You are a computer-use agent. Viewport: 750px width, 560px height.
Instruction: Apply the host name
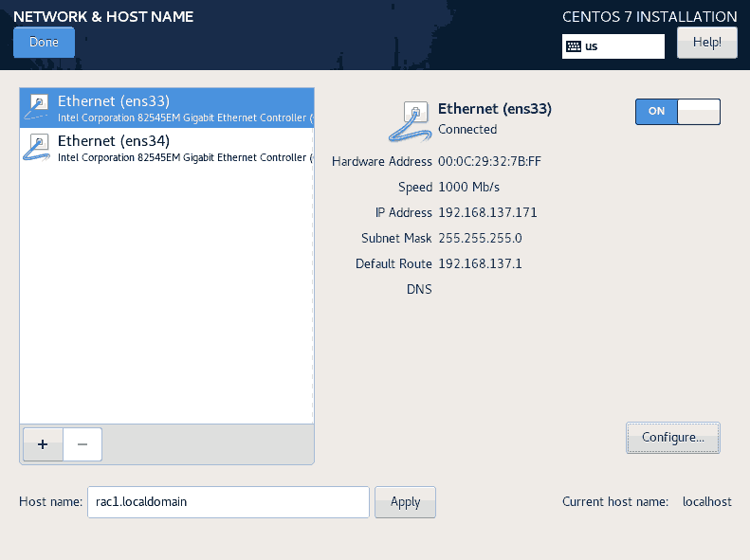click(x=405, y=501)
